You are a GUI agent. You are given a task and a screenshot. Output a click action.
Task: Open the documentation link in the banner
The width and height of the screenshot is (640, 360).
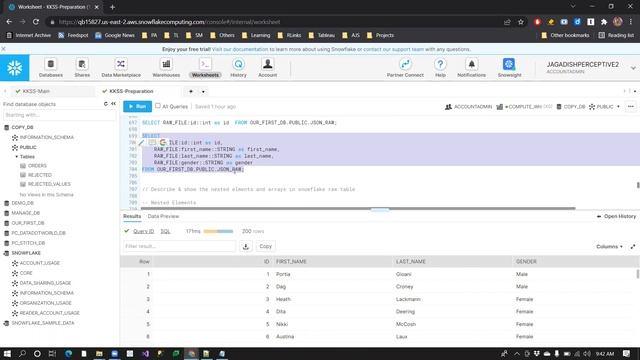coord(240,49)
